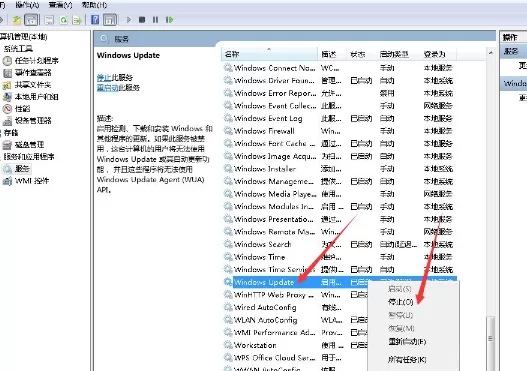Click gear icon of Windows Error Reporting row
The image size is (527, 371).
click(228, 93)
